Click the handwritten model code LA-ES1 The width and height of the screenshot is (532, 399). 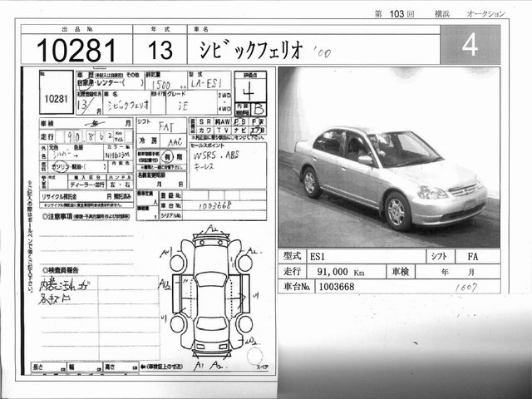click(x=206, y=83)
